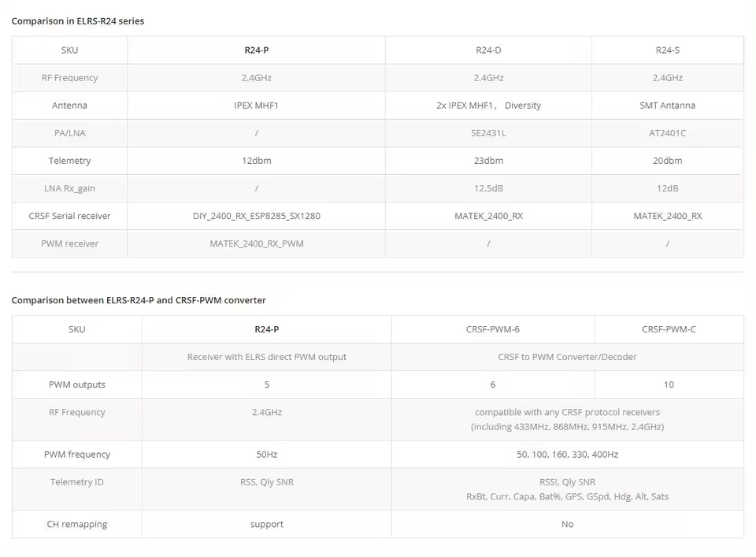Click the "2x IPEX MHF1, Diversity" cell
756x557 pixels.
pyautogui.click(x=488, y=106)
